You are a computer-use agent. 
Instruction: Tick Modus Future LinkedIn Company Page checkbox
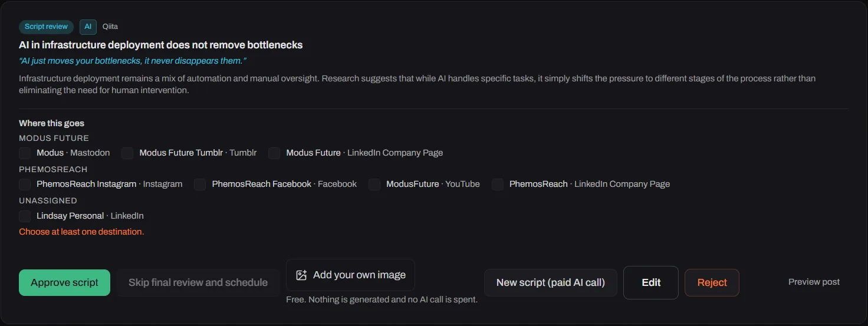point(274,153)
